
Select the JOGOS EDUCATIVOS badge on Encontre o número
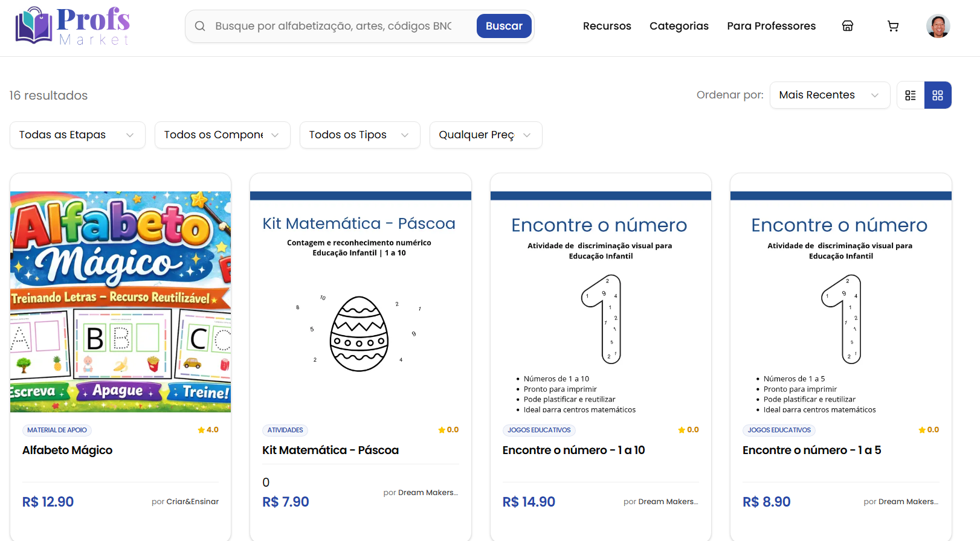[x=539, y=430]
